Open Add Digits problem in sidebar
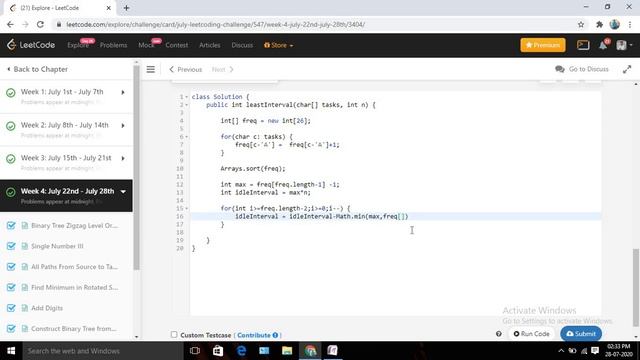 click(x=47, y=308)
